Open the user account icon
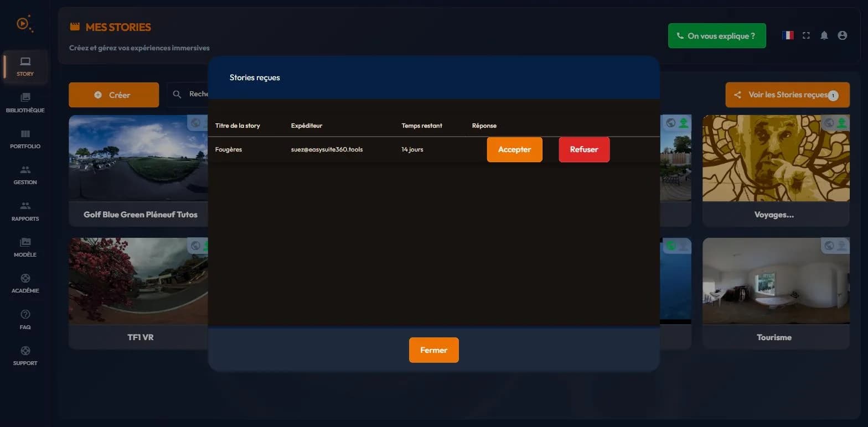This screenshot has width=868, height=427. 843,35
